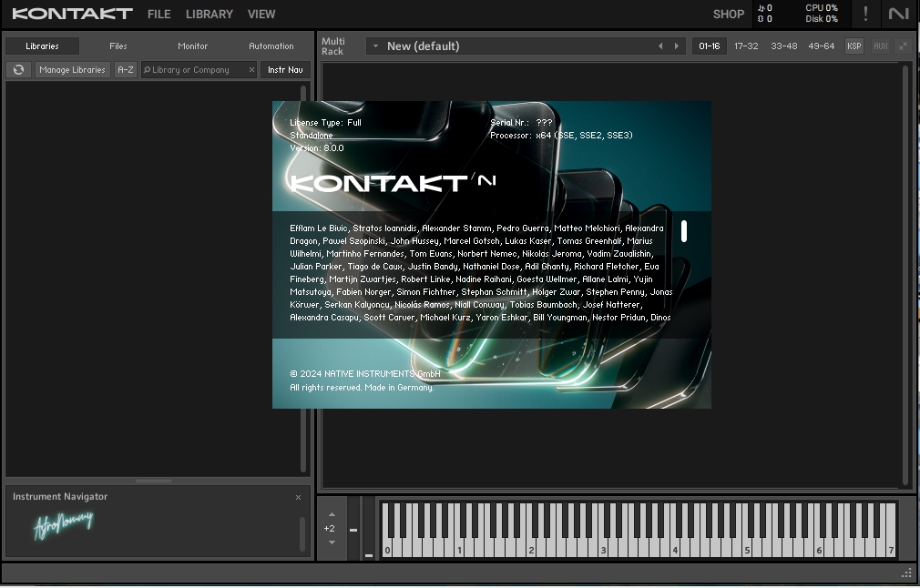The image size is (920, 588).
Task: Open the multi rack preset dropdown
Action: pyautogui.click(x=375, y=46)
